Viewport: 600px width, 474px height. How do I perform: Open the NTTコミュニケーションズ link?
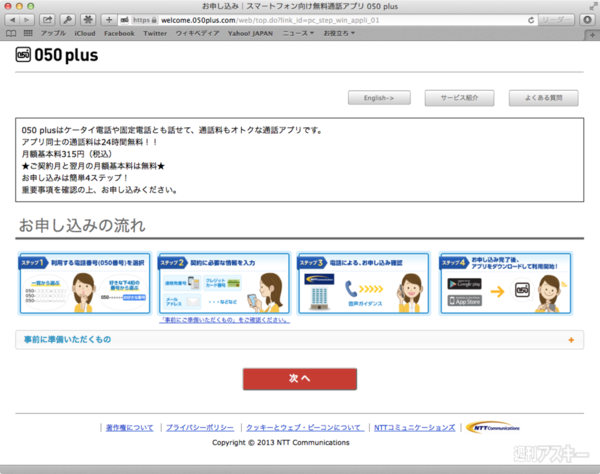tap(414, 428)
